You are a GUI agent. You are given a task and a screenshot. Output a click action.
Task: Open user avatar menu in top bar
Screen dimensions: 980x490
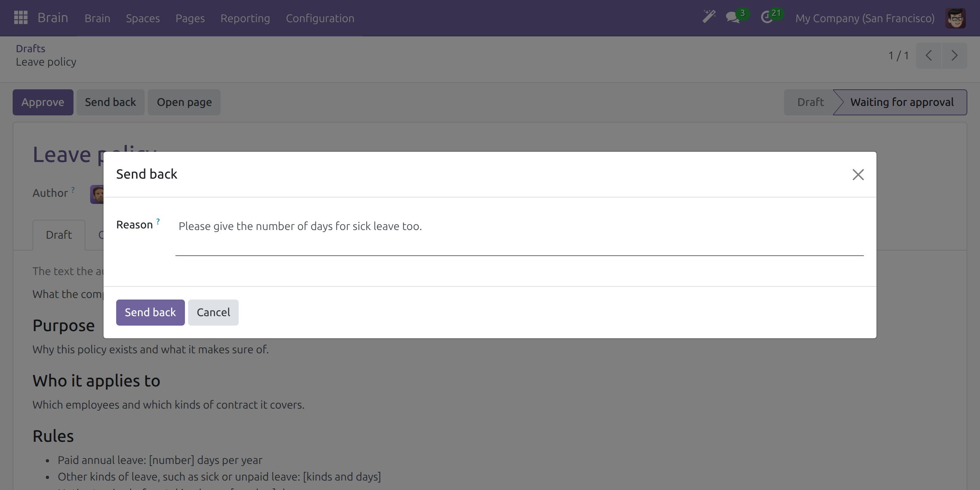pos(955,18)
